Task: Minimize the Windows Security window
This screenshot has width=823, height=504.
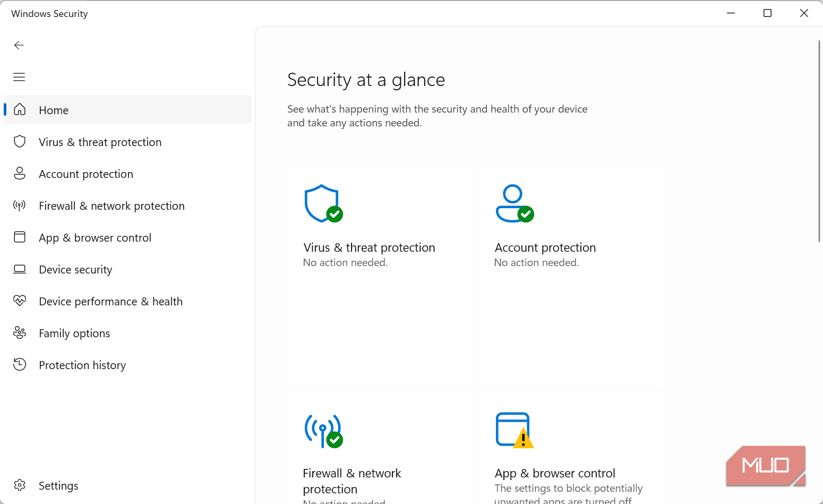Action: pos(731,13)
